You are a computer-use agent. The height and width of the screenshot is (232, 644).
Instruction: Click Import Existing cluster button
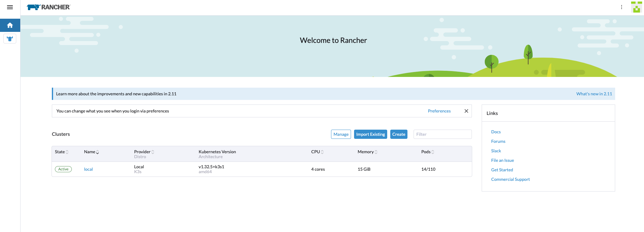coord(371,134)
